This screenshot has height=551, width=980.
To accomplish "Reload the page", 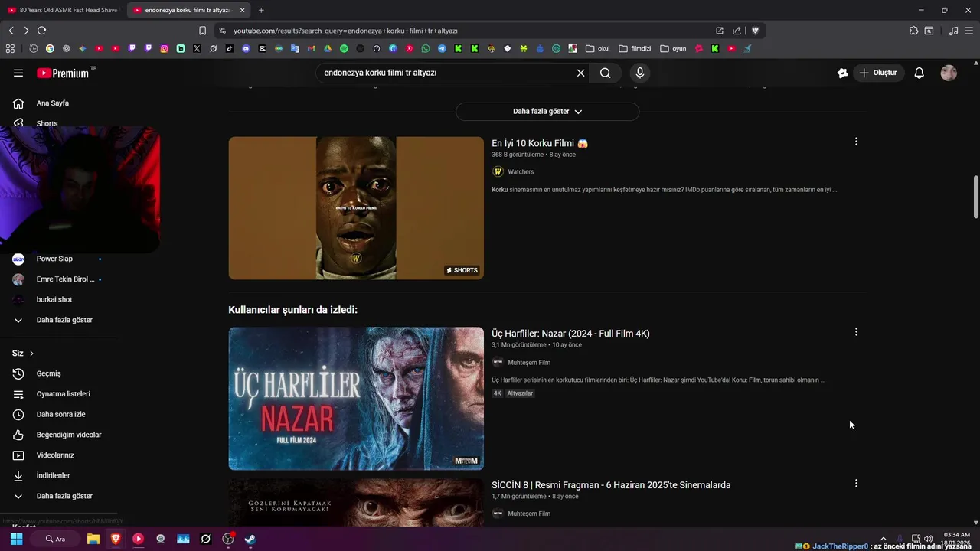I will coord(41,31).
